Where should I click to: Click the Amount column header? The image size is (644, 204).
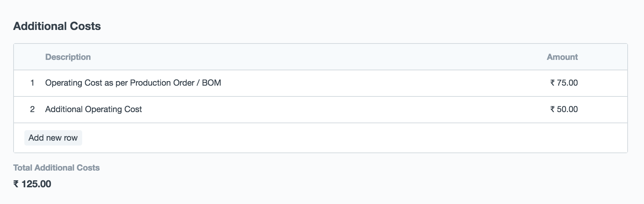tap(562, 57)
